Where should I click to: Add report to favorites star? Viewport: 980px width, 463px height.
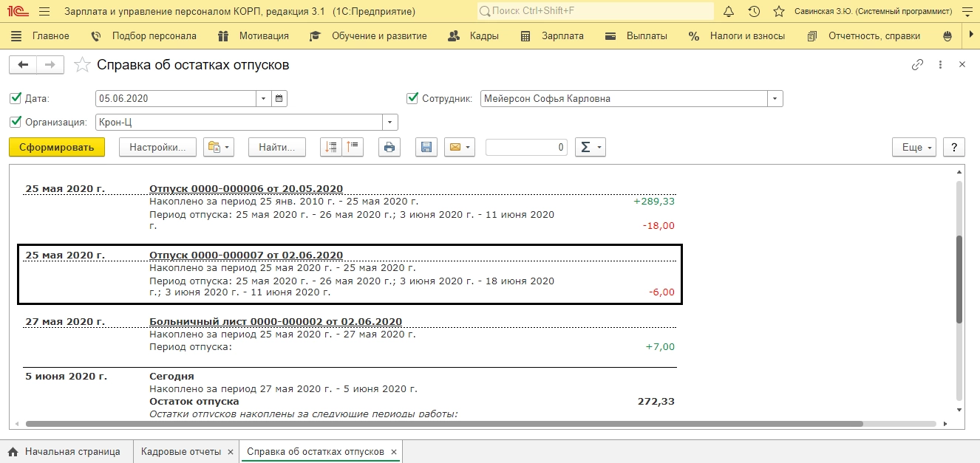point(83,65)
